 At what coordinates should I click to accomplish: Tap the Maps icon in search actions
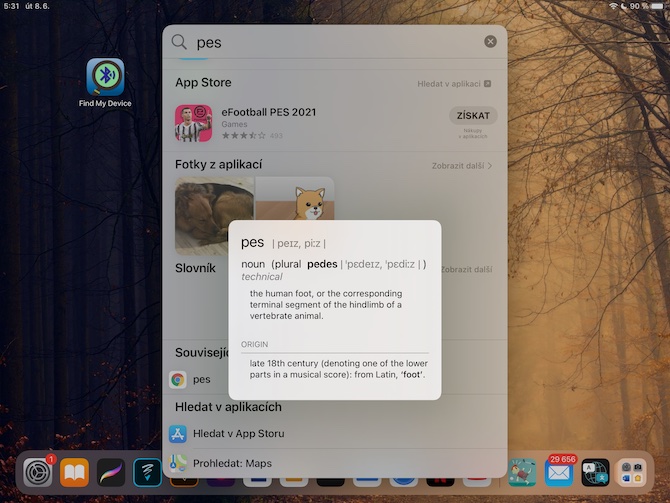178,463
